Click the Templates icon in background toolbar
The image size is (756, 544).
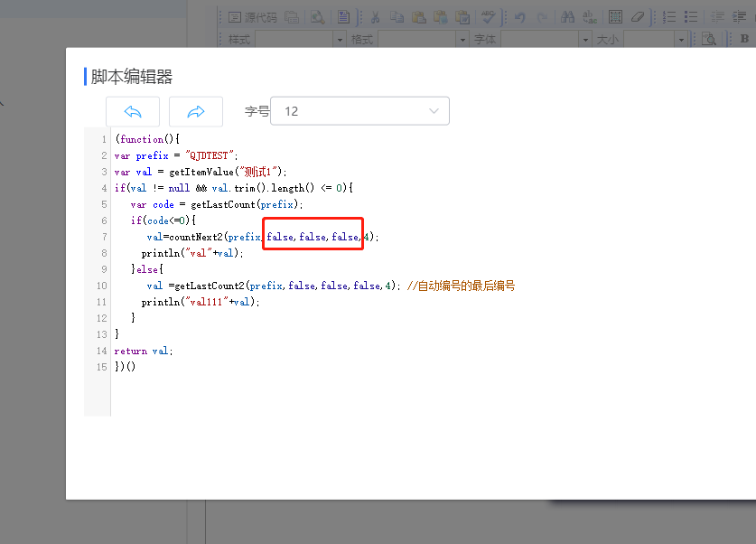point(343,17)
